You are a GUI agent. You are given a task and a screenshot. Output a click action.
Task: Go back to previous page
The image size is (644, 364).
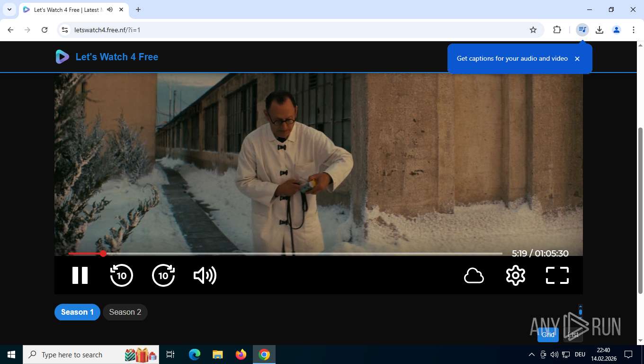click(10, 30)
